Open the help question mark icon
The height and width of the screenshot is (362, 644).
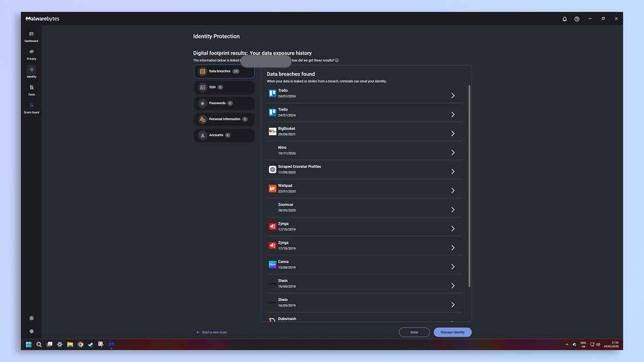[577, 19]
